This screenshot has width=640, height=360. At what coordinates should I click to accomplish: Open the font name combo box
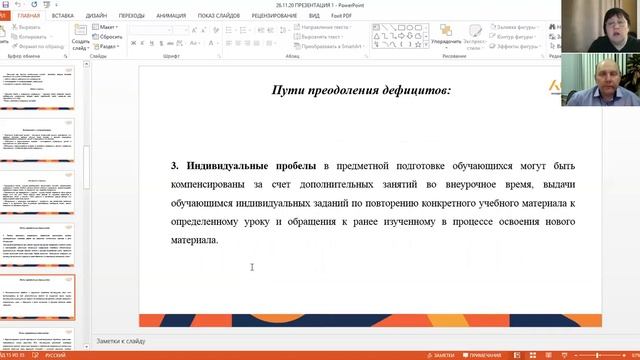[151, 30]
